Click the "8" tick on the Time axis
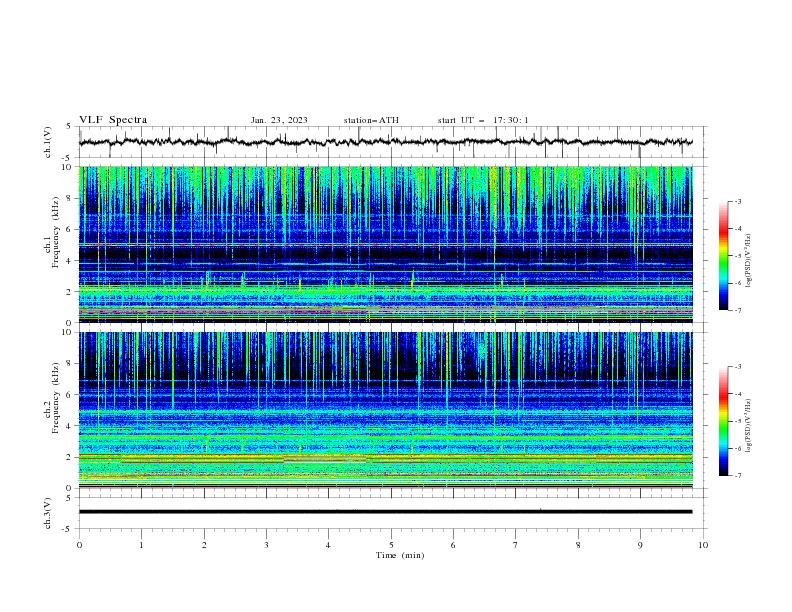The image size is (792, 612). [x=578, y=545]
